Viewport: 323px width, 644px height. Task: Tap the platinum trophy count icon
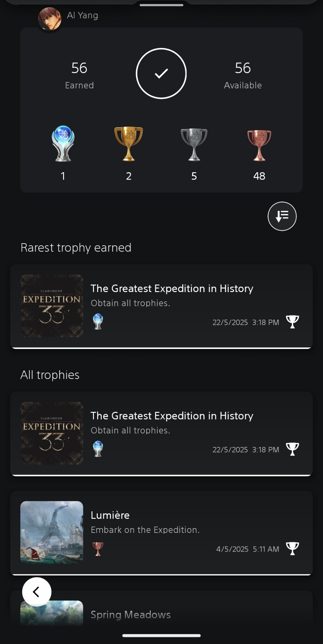(63, 144)
